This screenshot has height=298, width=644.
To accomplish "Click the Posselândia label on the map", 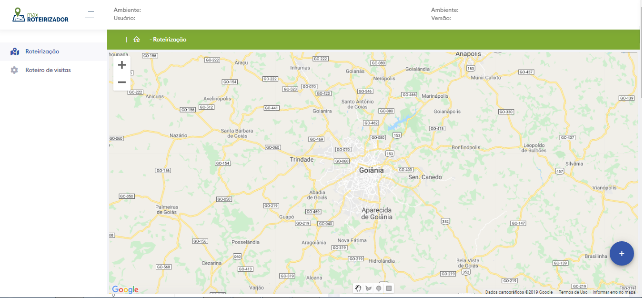I will tap(245, 242).
